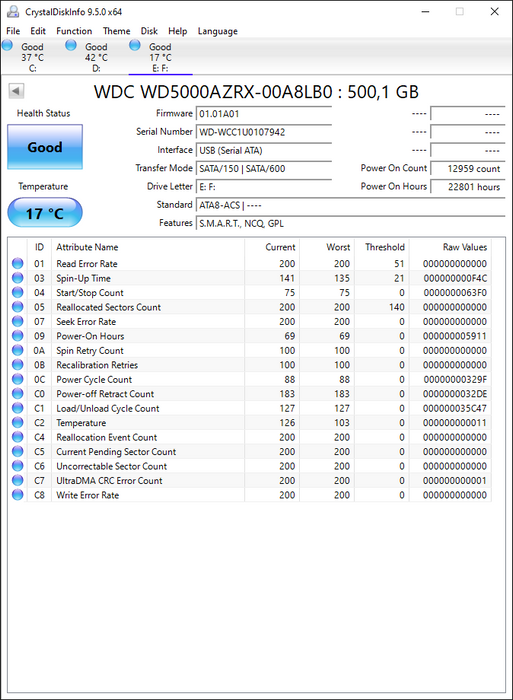Click the Drive Letter field
Viewport: 513px width, 700px height.
point(264,187)
